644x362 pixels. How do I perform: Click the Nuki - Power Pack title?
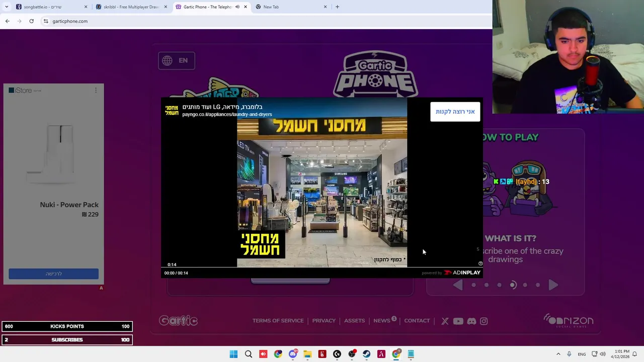[69, 205]
